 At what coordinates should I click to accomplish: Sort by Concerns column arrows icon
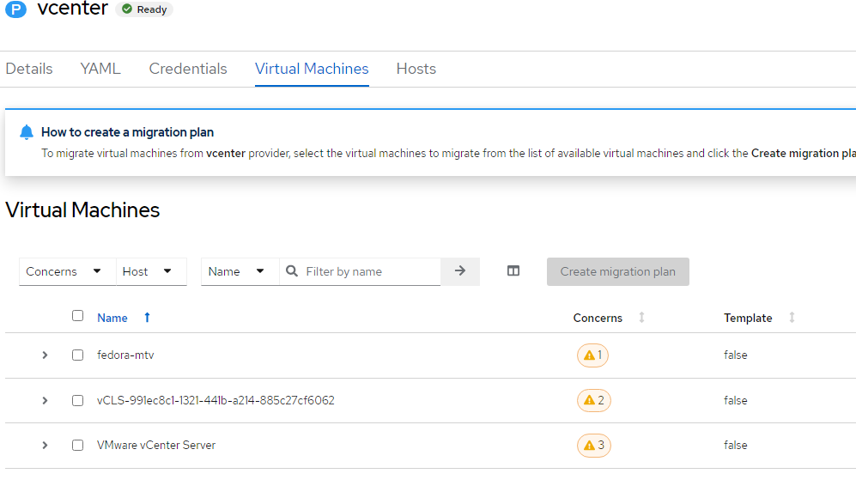tap(642, 317)
